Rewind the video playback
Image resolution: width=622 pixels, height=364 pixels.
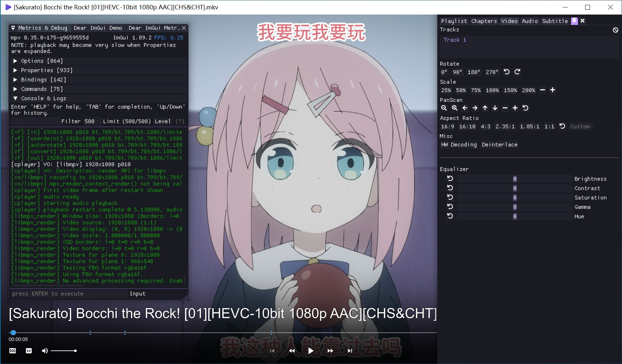pyautogui.click(x=292, y=351)
